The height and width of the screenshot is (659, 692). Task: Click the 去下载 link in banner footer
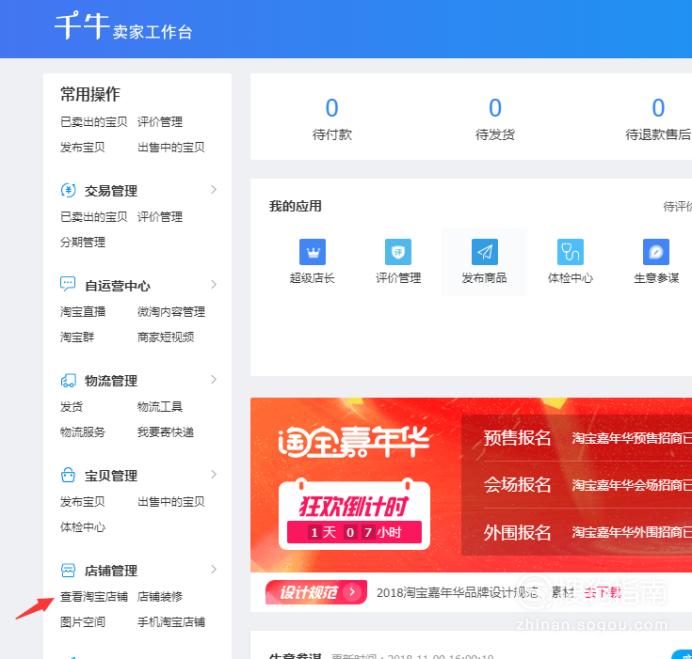[x=603, y=592]
